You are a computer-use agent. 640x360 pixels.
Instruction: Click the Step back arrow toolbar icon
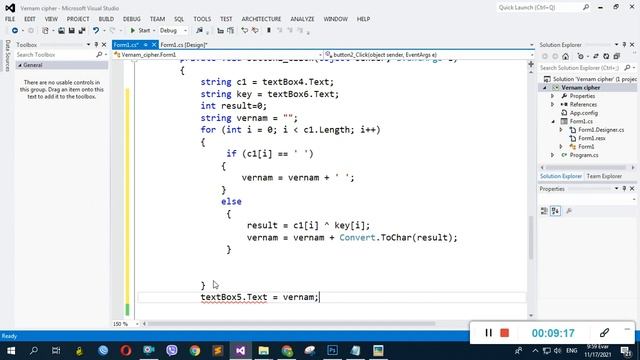[244, 31]
